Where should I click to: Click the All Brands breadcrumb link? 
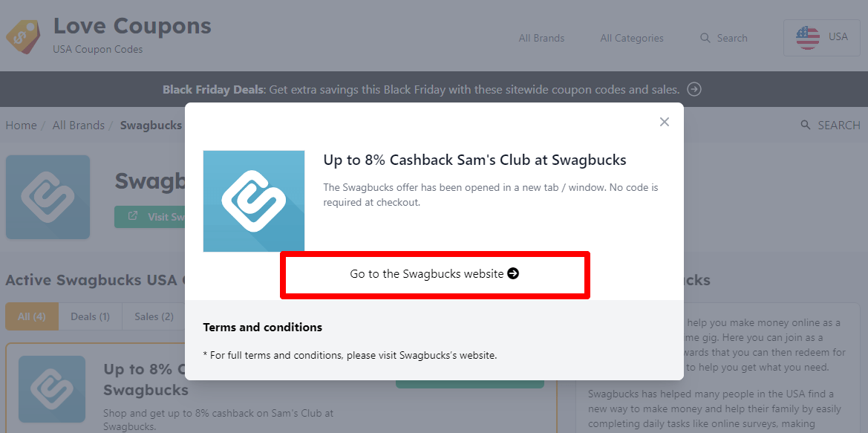click(78, 125)
